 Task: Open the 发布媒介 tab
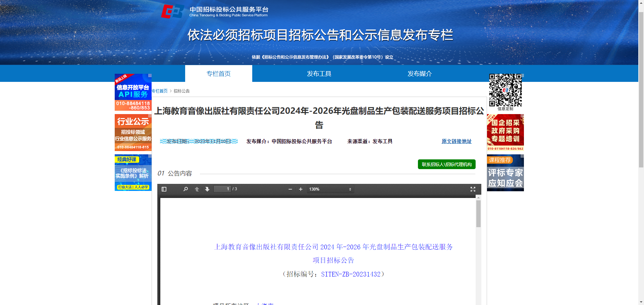(x=420, y=73)
